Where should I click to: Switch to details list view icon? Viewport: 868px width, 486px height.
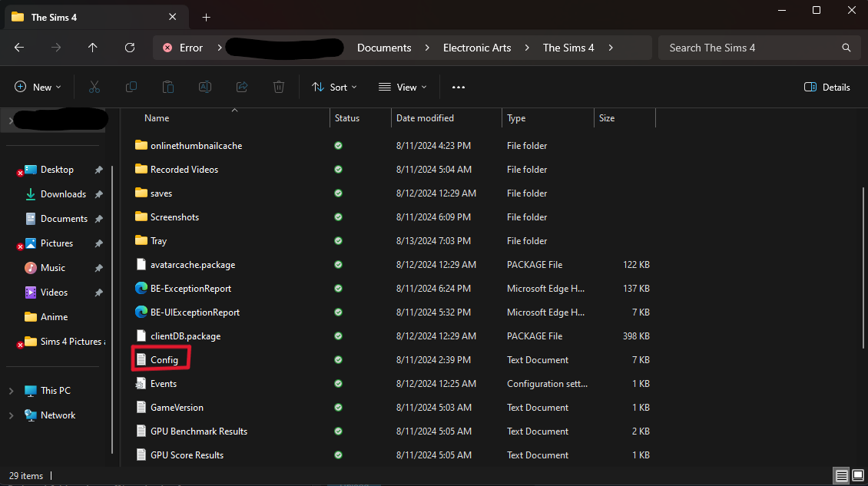click(841, 475)
